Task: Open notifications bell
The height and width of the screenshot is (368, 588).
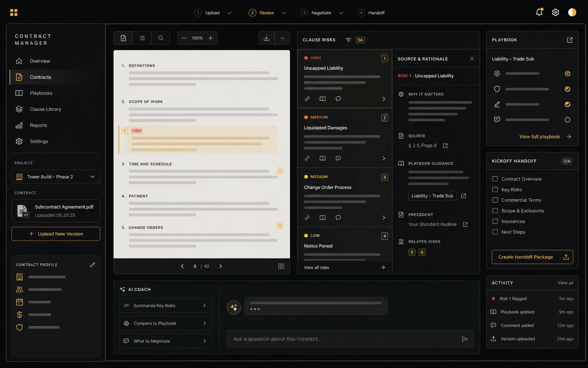Action: 539,12
